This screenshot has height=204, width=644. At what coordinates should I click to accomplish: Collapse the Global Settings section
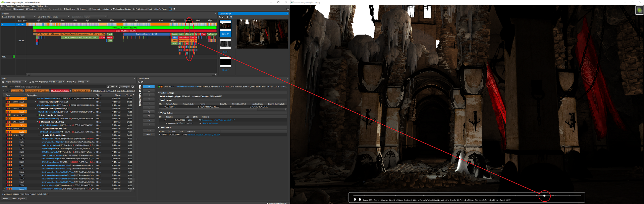(159, 93)
